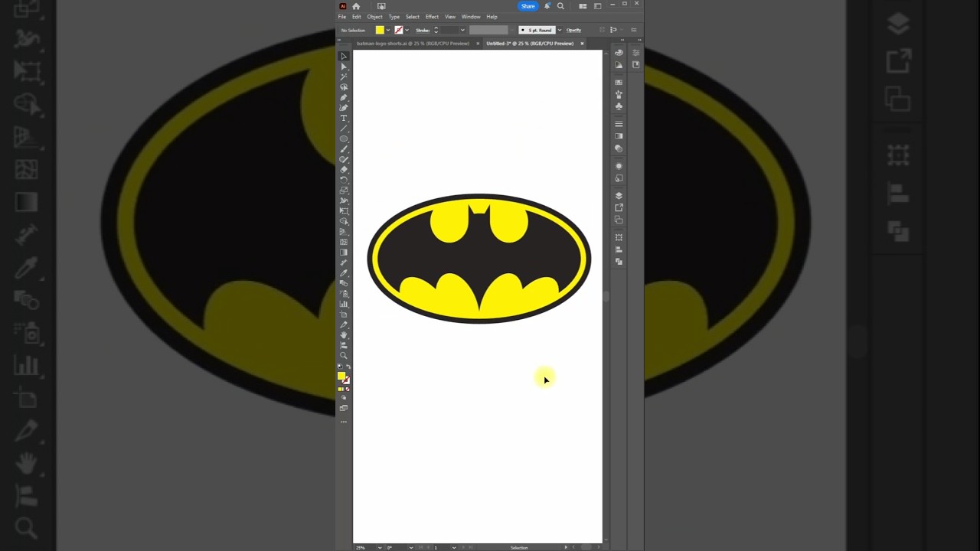Select the Lasso tool
This screenshot has height=551, width=980.
[344, 87]
